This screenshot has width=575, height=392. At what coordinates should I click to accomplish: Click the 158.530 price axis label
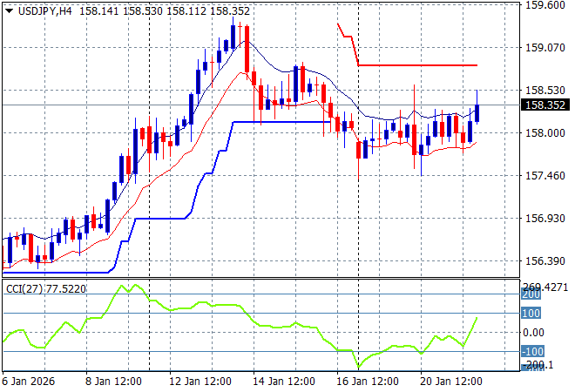pos(545,91)
